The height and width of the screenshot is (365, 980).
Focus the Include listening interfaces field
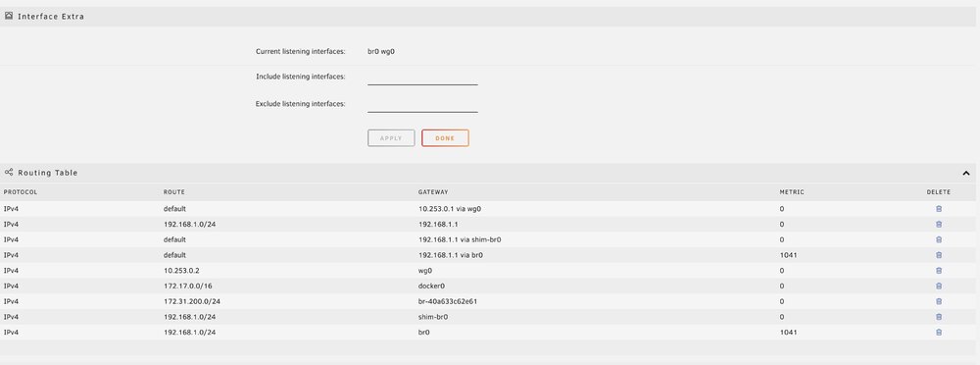422,78
